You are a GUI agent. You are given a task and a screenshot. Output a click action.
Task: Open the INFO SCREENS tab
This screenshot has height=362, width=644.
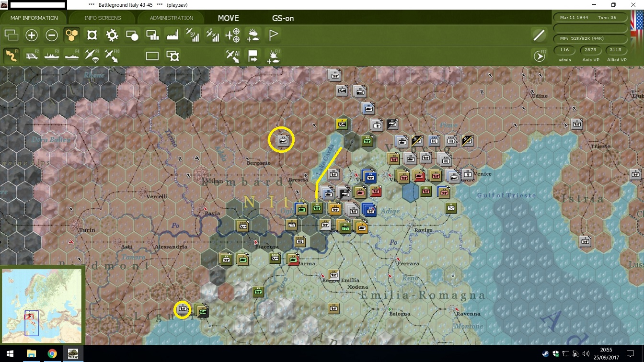[103, 18]
